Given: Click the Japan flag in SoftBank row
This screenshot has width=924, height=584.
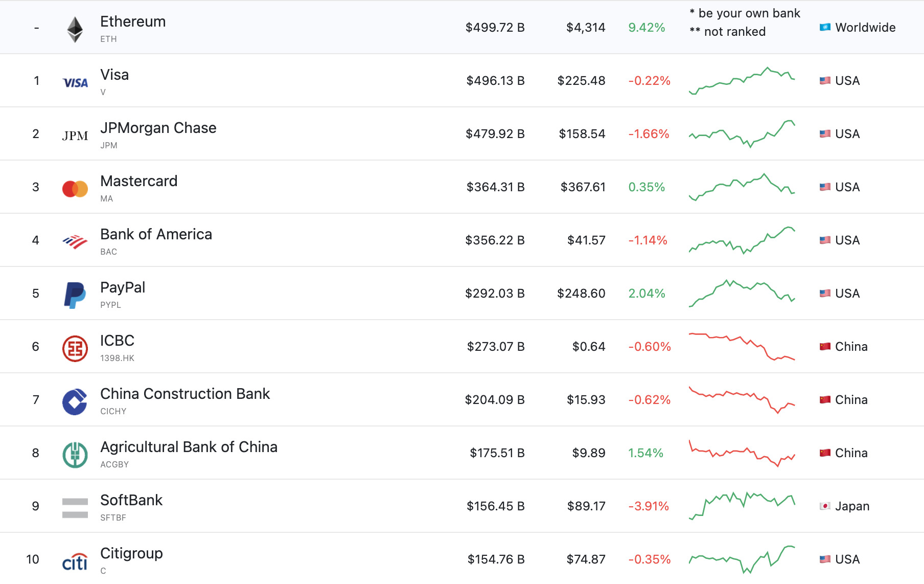Looking at the screenshot, I should (x=825, y=506).
